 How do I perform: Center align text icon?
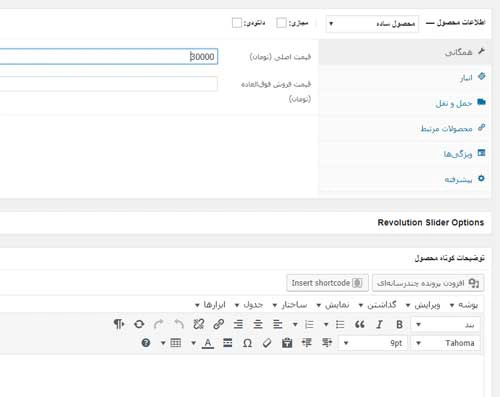[x=258, y=324]
